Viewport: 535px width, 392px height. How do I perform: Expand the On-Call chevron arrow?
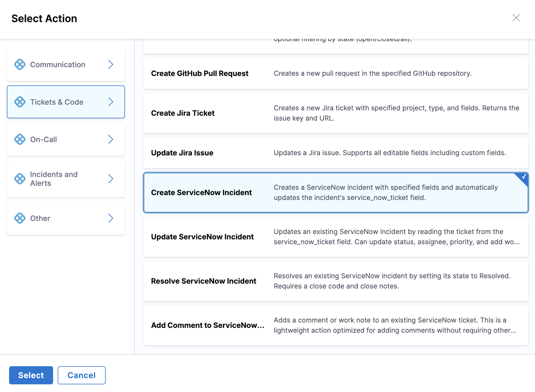point(111,139)
